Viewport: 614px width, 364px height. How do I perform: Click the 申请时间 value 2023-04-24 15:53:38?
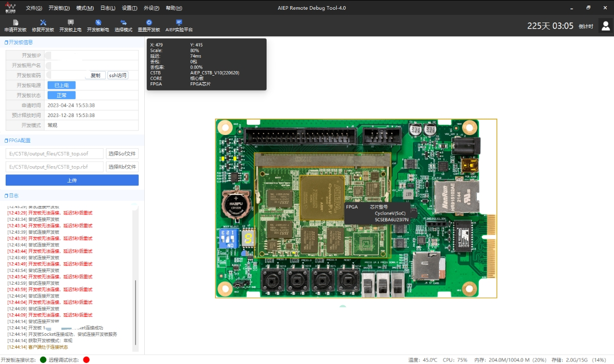pos(71,105)
